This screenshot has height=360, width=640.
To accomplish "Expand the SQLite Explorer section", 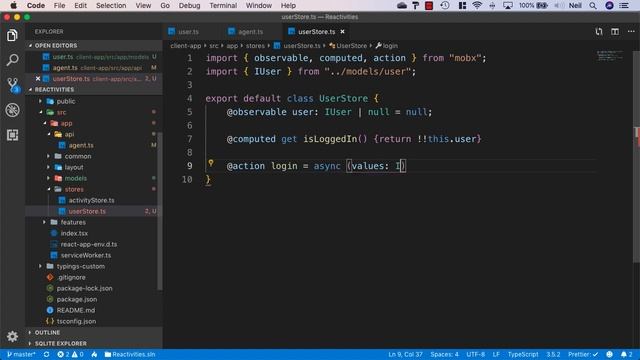I will click(x=94, y=344).
